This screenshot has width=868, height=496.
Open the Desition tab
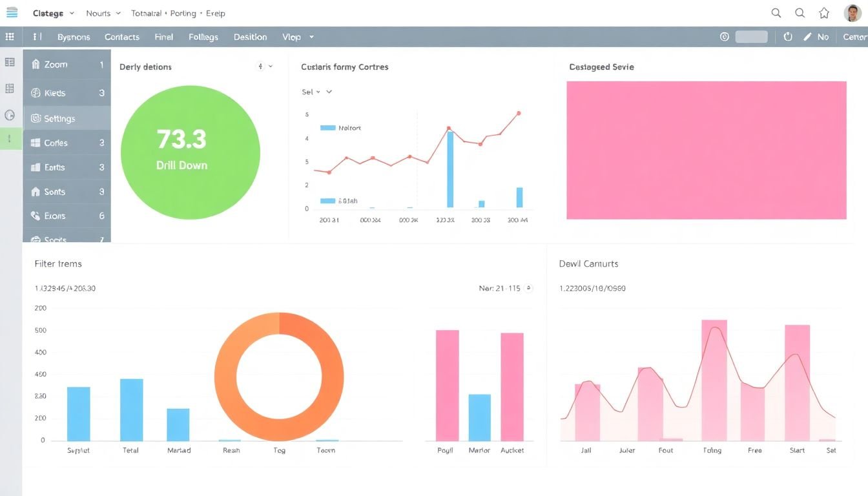click(x=251, y=37)
